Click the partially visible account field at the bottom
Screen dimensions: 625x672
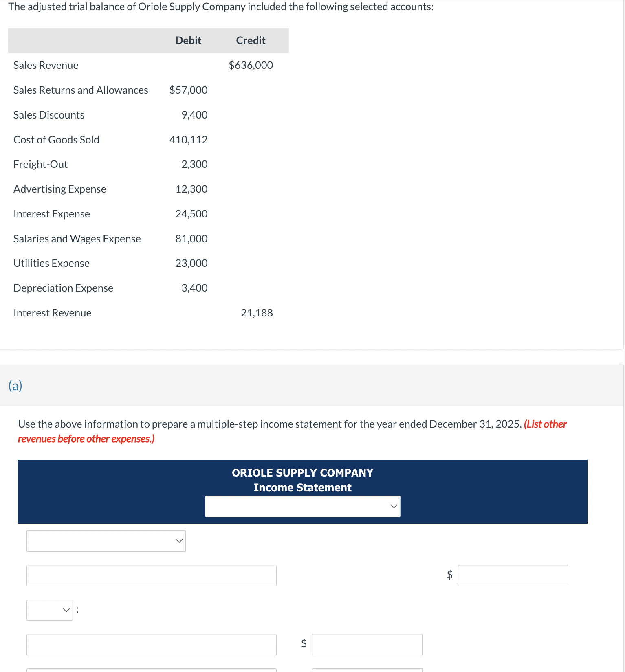click(x=151, y=669)
